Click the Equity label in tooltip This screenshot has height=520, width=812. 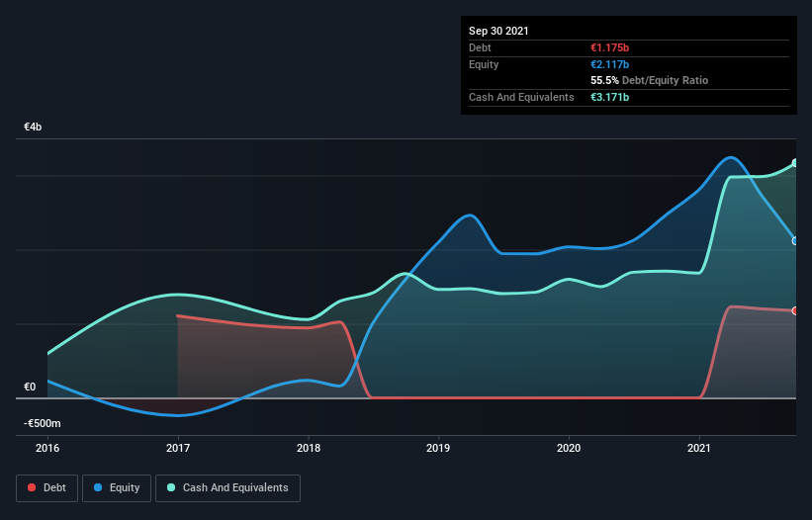[x=484, y=64]
